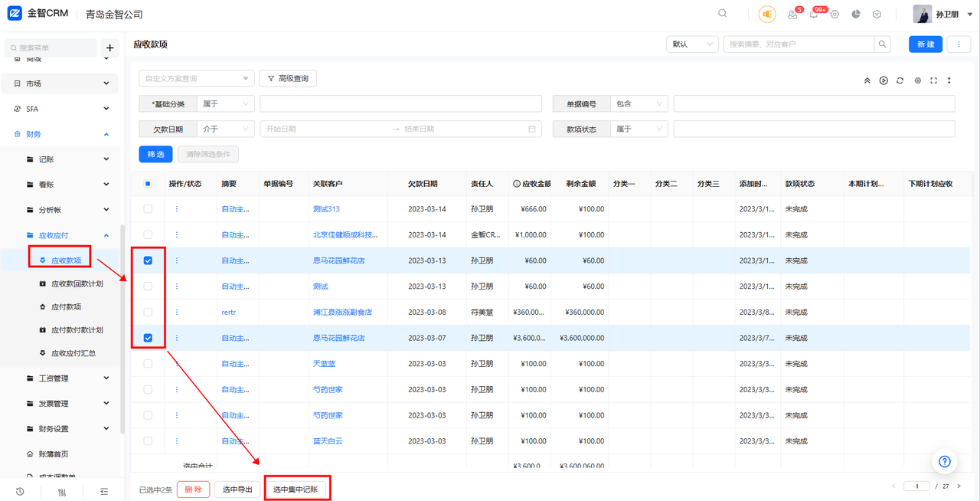The image size is (980, 501).
Task: Click the 选中导出 button
Action: coord(237,490)
